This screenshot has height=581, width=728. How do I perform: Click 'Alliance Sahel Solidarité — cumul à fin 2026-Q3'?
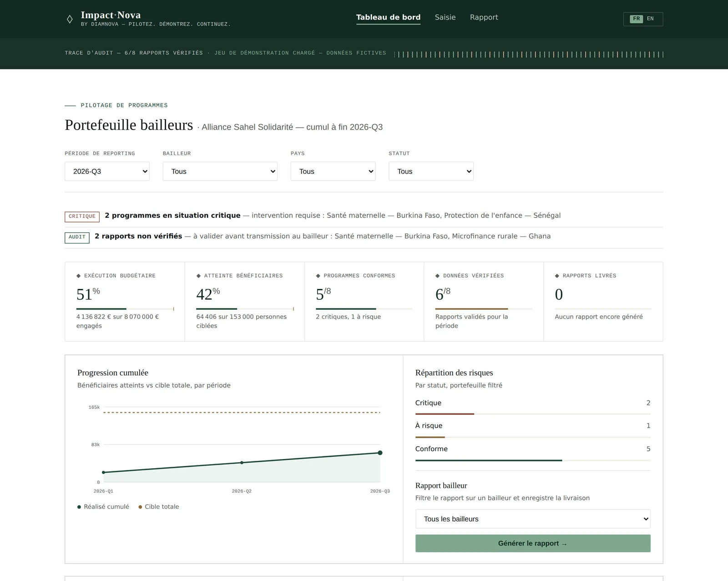[292, 127]
